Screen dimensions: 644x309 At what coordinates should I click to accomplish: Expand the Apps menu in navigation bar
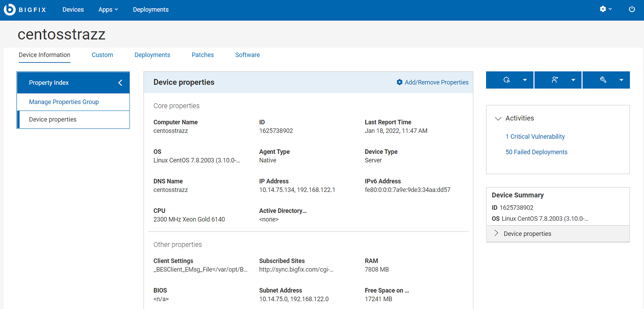point(108,10)
